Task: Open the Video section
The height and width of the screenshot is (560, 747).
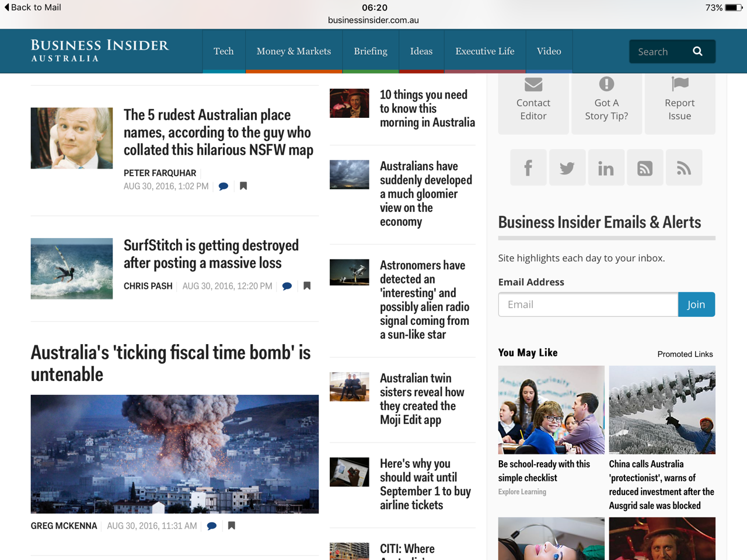Action: click(549, 51)
